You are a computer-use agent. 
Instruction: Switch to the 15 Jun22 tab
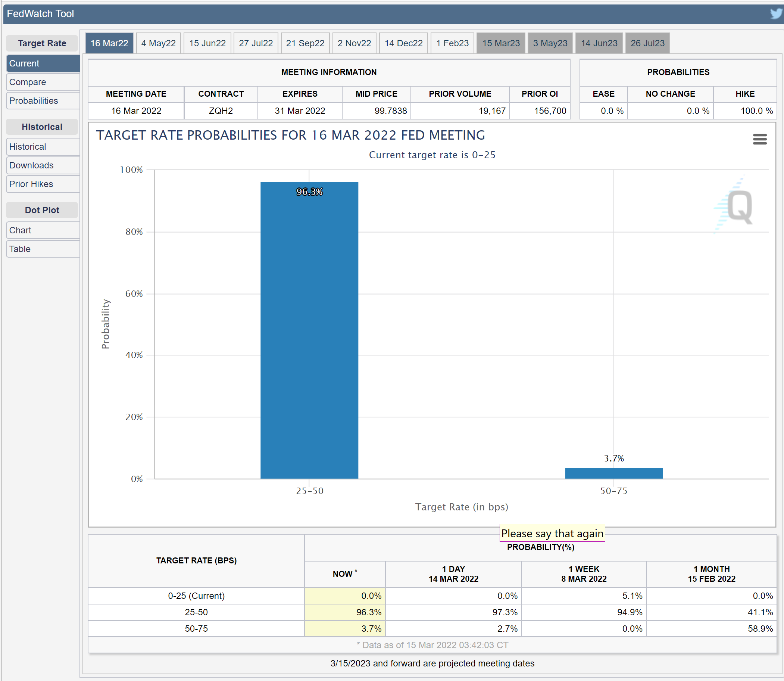click(x=207, y=43)
